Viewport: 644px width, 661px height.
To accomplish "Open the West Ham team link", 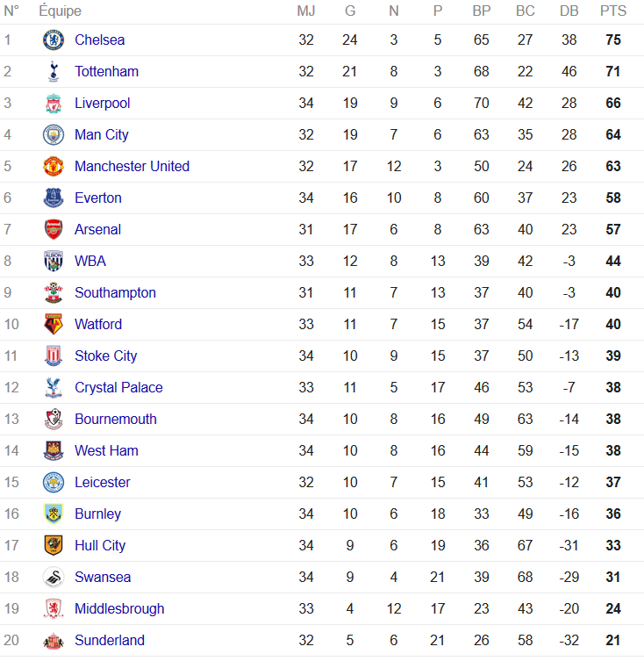I will point(106,450).
